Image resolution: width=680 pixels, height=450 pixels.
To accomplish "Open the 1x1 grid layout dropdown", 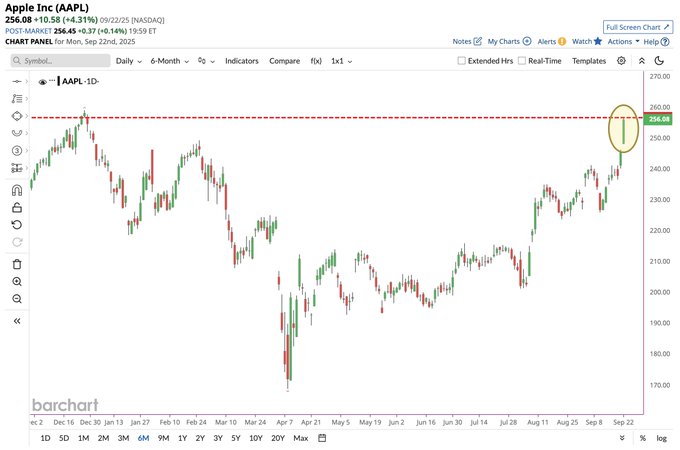I will pyautogui.click(x=341, y=61).
